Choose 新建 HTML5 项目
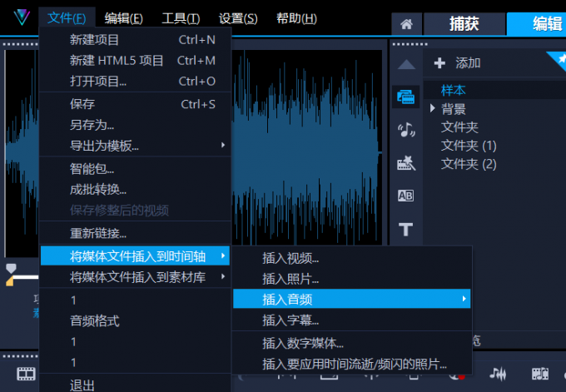566x392 pixels. [x=135, y=60]
